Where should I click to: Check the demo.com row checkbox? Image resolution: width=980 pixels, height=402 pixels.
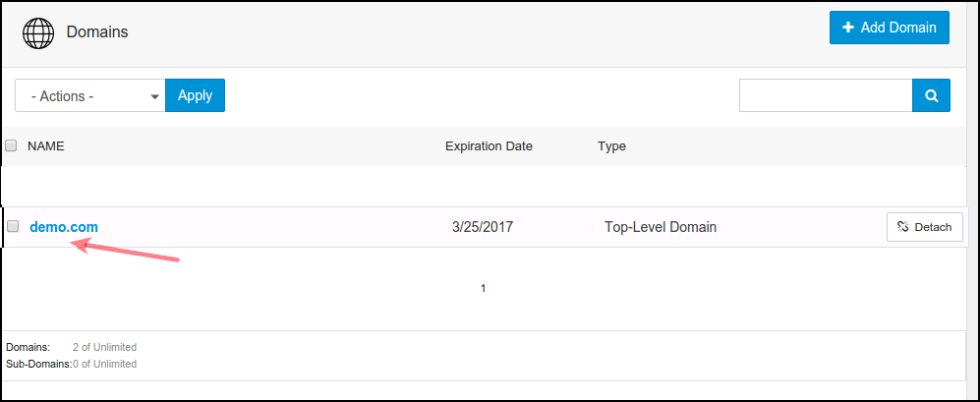click(14, 226)
